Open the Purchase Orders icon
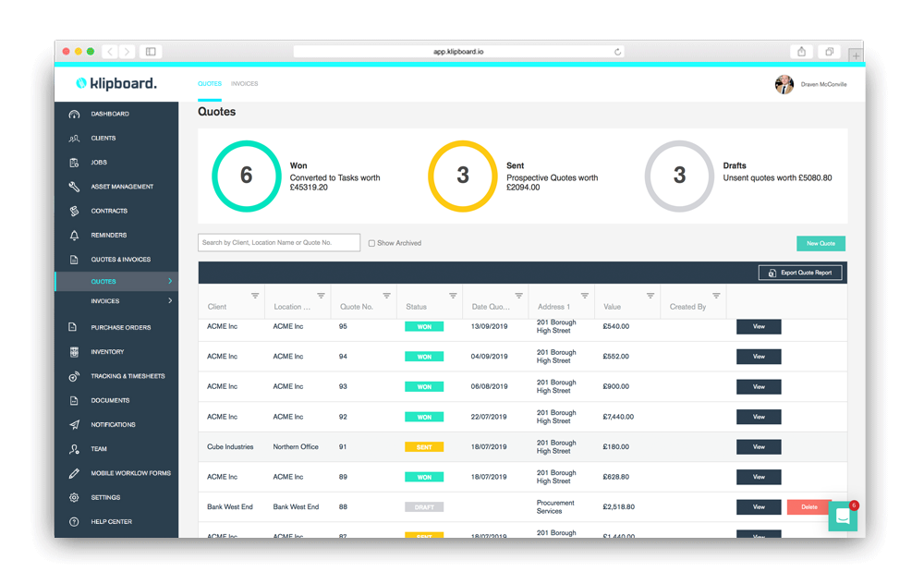Viewport: 924px width, 584px height. (x=73, y=327)
